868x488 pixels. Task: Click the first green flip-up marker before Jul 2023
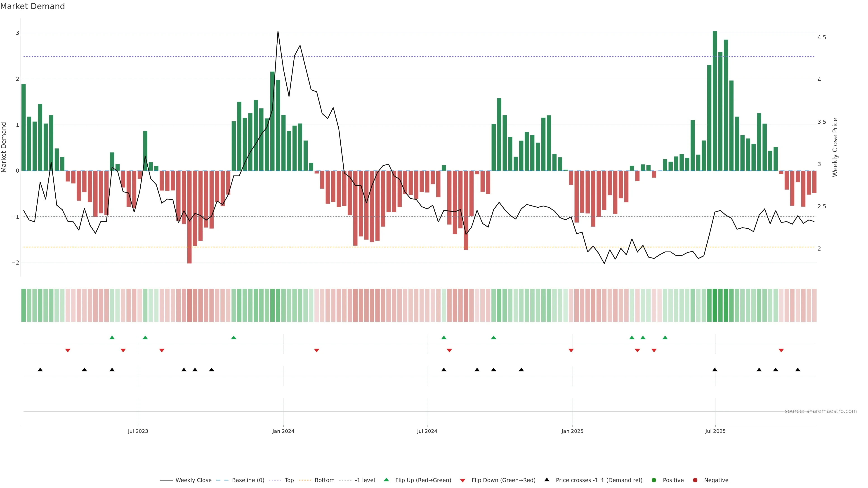click(112, 338)
